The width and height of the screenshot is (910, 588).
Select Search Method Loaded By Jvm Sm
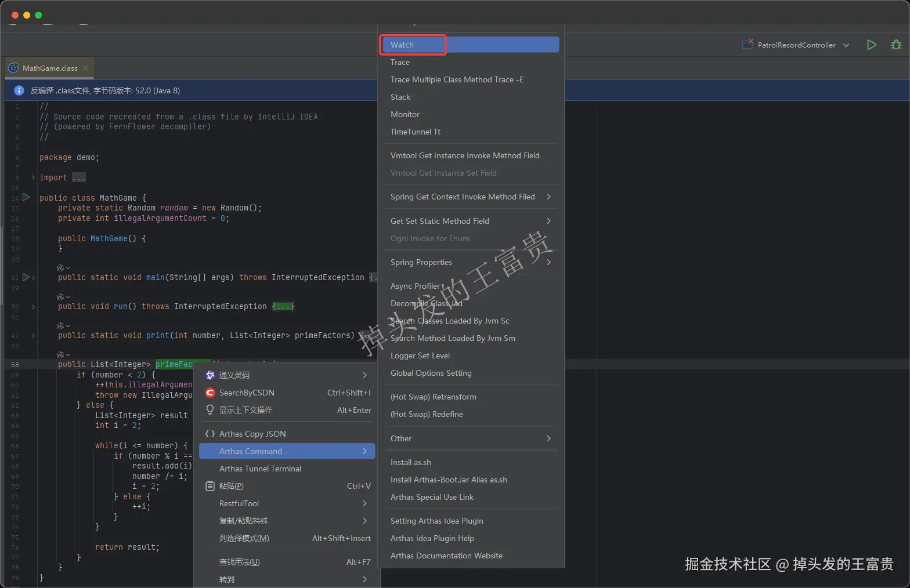pos(471,338)
